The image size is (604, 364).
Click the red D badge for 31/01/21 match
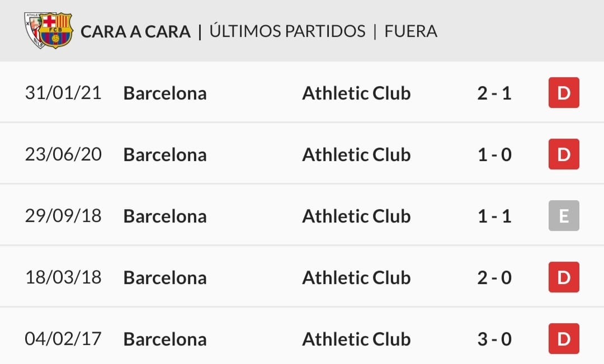(x=563, y=93)
